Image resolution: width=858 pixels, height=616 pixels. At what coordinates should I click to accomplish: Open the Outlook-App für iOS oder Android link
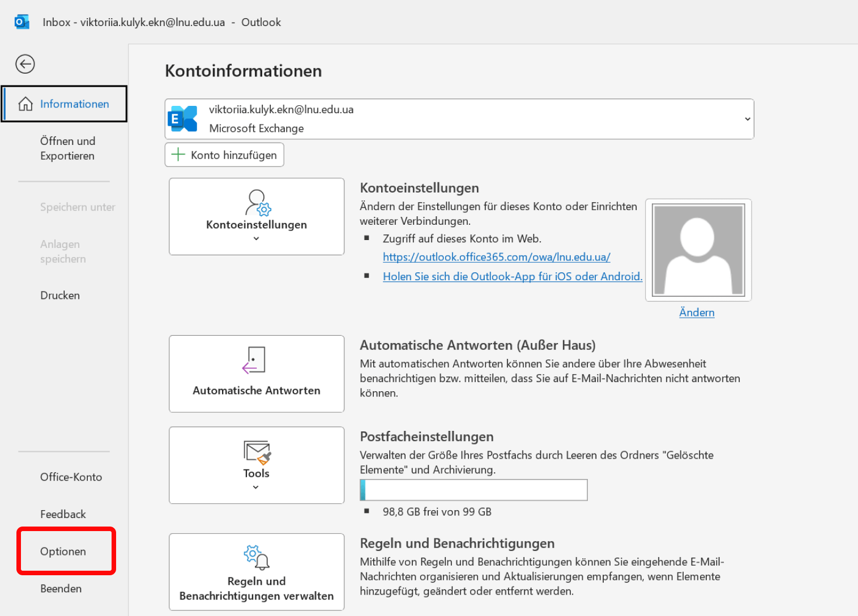pos(513,276)
